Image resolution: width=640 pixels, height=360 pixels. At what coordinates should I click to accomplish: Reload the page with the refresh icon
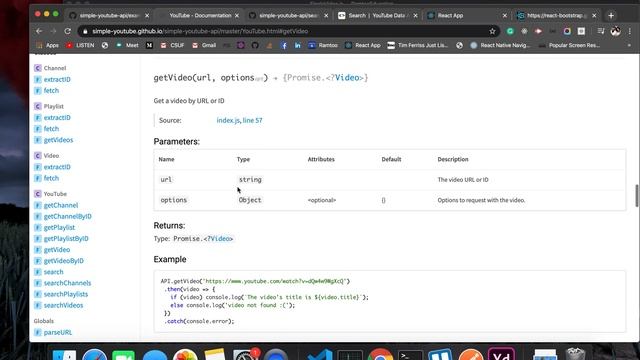coord(68,31)
